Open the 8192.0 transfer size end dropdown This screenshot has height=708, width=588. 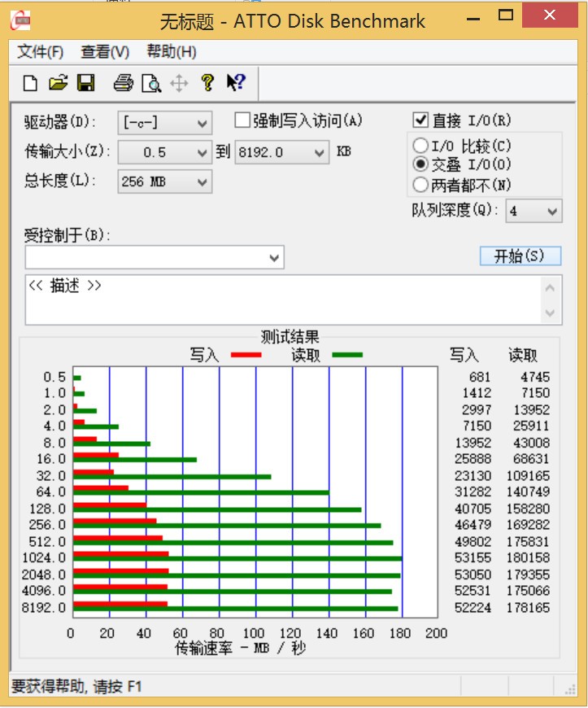(x=282, y=152)
